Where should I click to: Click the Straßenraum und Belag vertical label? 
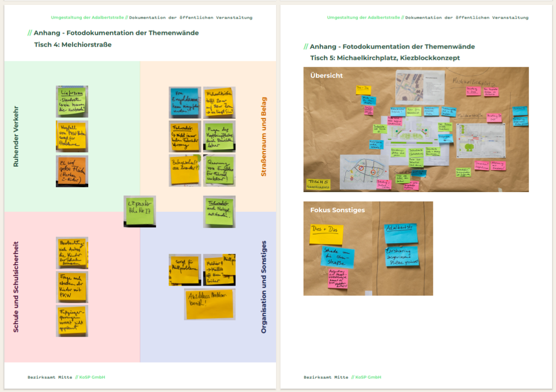tap(264, 137)
